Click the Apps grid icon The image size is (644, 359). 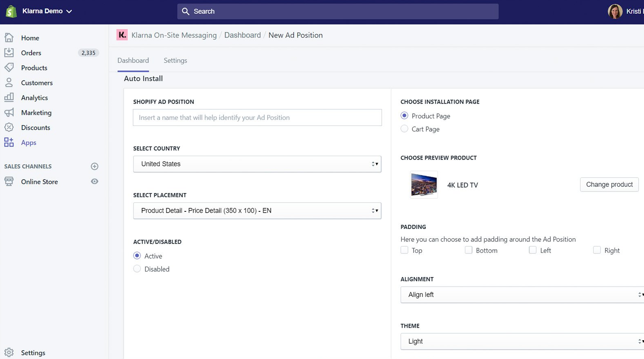click(x=9, y=142)
